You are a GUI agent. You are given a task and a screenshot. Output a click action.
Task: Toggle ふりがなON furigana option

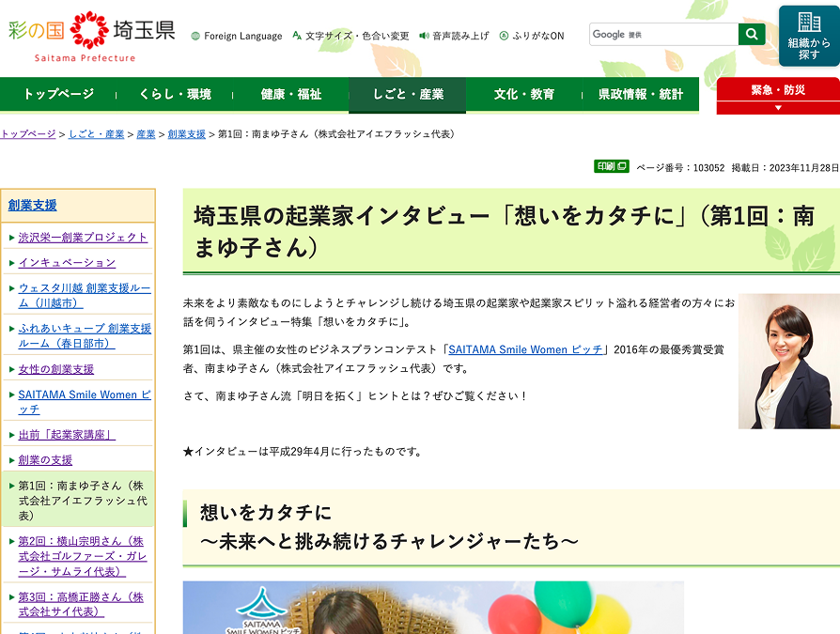(532, 36)
